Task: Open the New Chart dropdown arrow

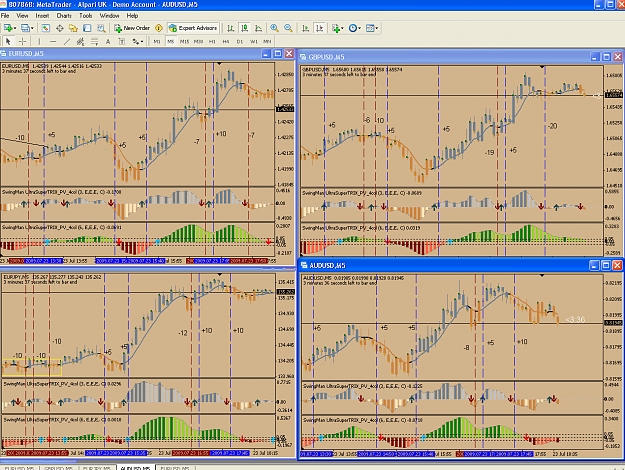Action: pos(15,28)
